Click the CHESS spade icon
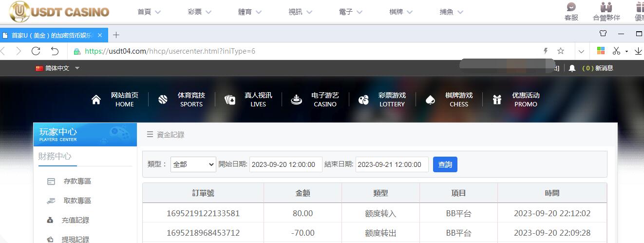Image resolution: width=644 pixels, height=243 pixels. pos(430,100)
